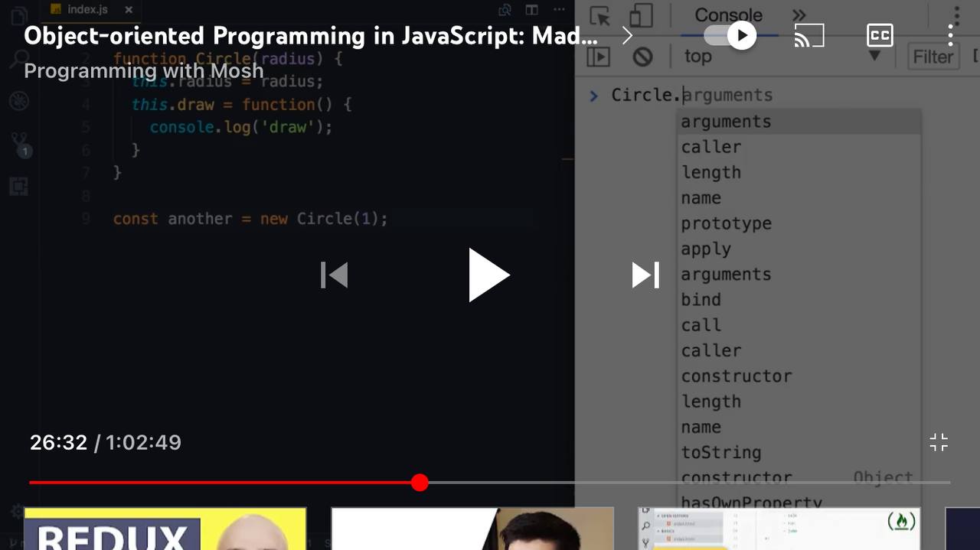Select the inspect element tool in DevTools

point(601,15)
